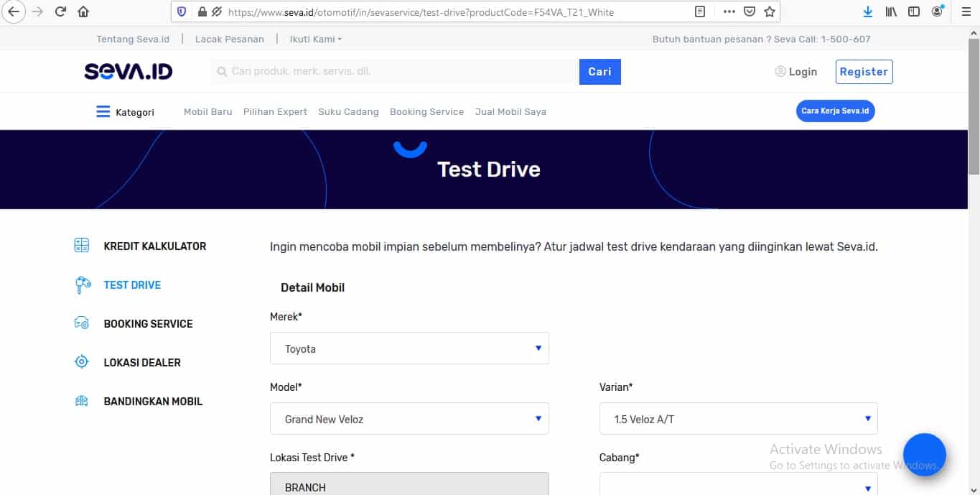Open the downloads arrow icon
This screenshot has width=980, height=495.
868,11
